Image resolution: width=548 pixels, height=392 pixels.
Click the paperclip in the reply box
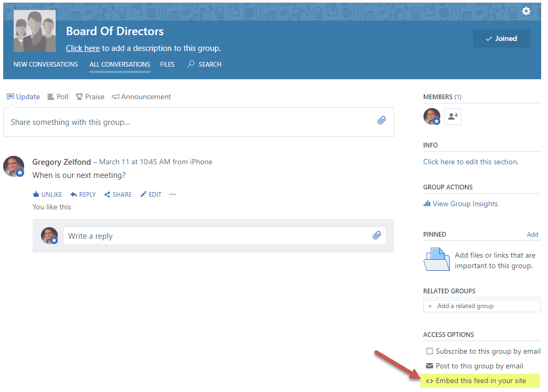pos(377,235)
